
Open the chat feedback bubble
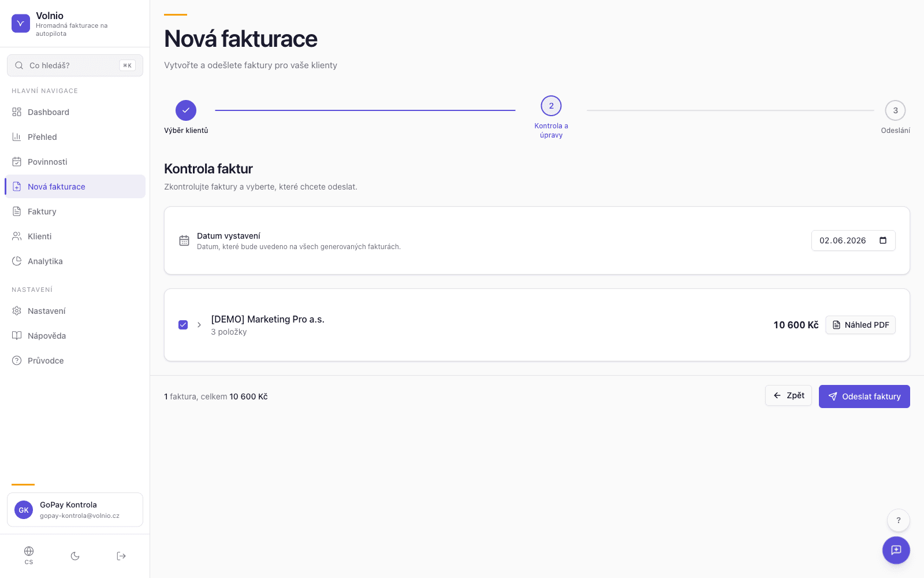(x=896, y=550)
